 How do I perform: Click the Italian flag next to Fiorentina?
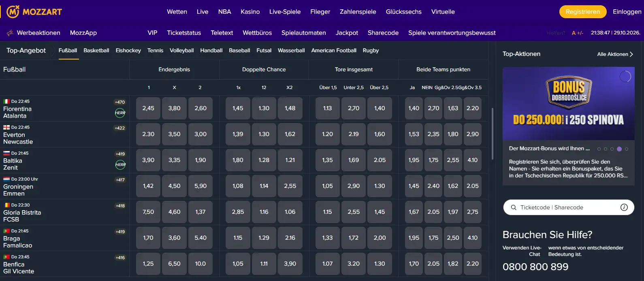point(6,102)
